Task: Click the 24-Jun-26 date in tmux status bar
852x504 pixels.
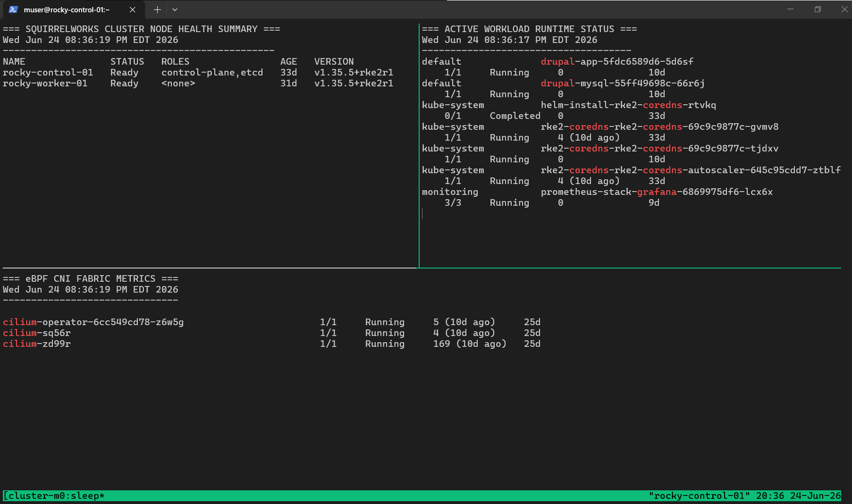Action: pyautogui.click(x=816, y=496)
